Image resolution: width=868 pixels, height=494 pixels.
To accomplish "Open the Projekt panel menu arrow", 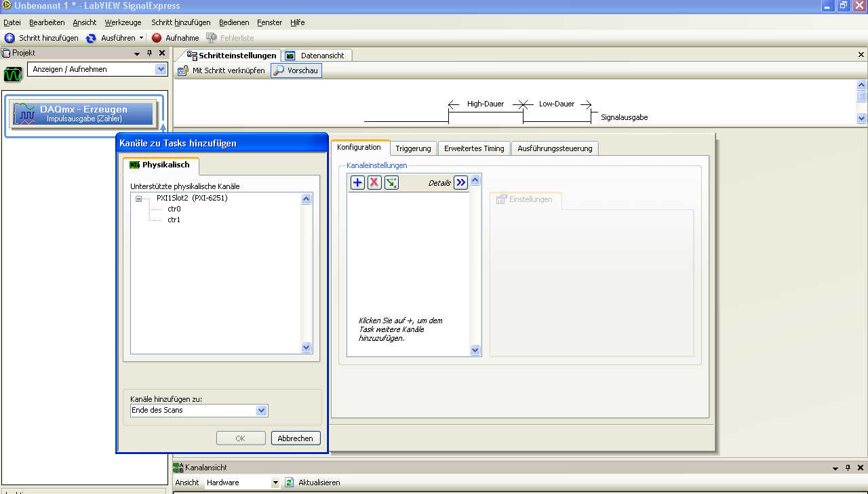I will coord(137,53).
